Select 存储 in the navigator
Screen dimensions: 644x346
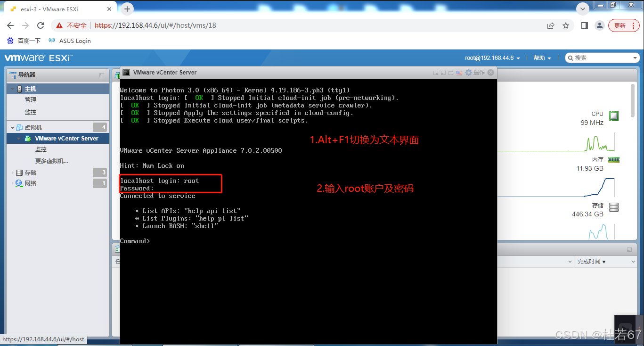click(x=31, y=173)
